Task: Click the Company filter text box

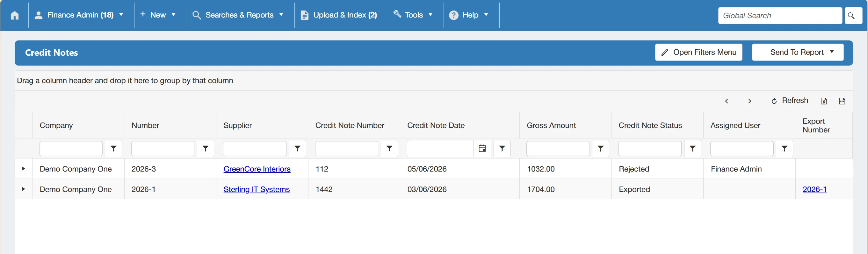Action: [x=71, y=148]
